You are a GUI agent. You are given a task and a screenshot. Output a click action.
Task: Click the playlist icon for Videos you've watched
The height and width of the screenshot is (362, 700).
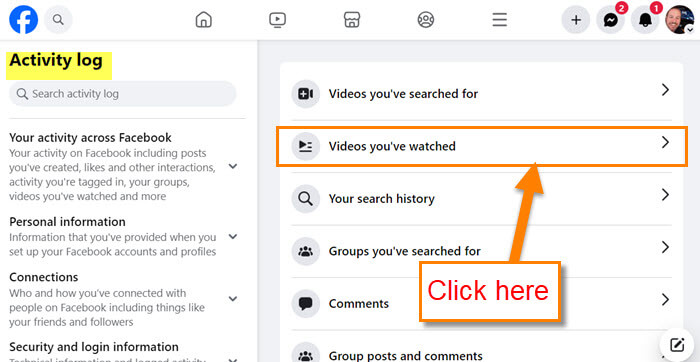306,146
